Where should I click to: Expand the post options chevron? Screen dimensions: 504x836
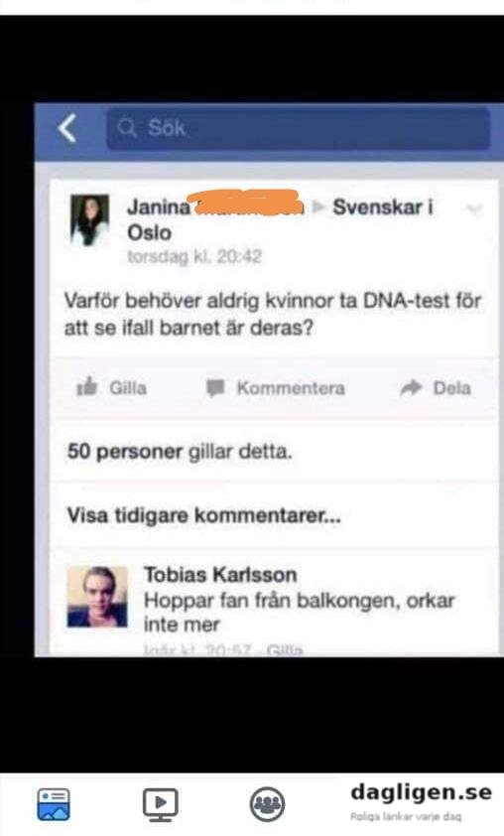point(473,209)
